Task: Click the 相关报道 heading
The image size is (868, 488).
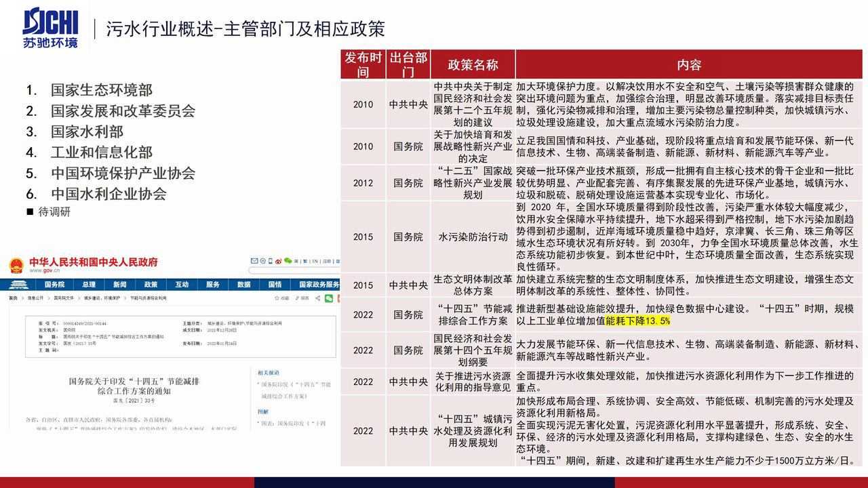Action: 269,372
